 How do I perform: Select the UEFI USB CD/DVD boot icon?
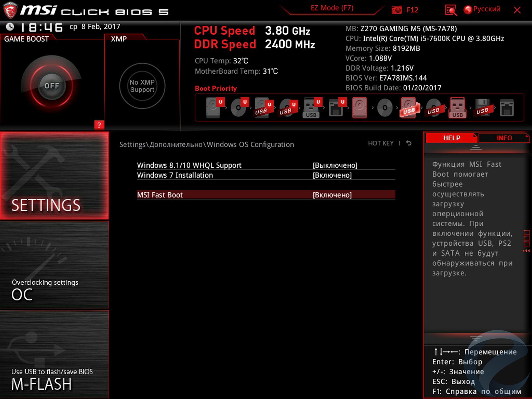288,107
